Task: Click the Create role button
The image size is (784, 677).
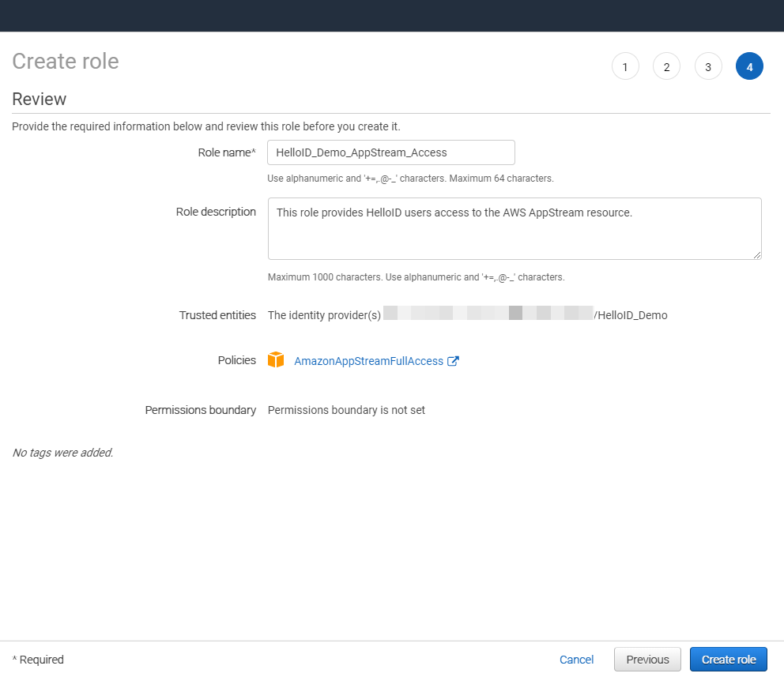Action: pos(729,660)
